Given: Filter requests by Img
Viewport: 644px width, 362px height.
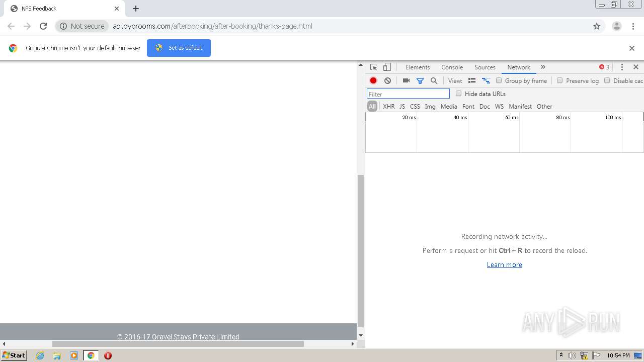Looking at the screenshot, I should (x=430, y=107).
